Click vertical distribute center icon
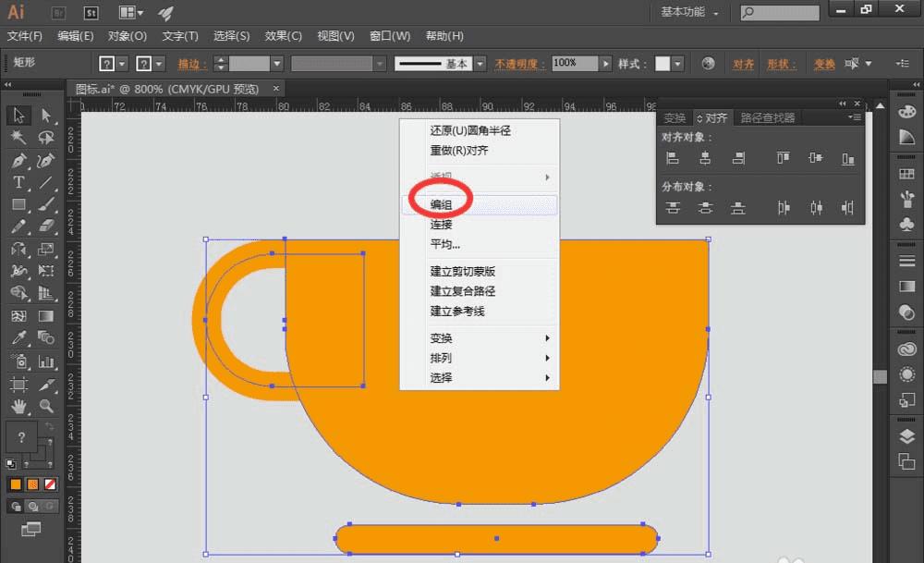Screen dimensions: 924x563 coord(705,208)
